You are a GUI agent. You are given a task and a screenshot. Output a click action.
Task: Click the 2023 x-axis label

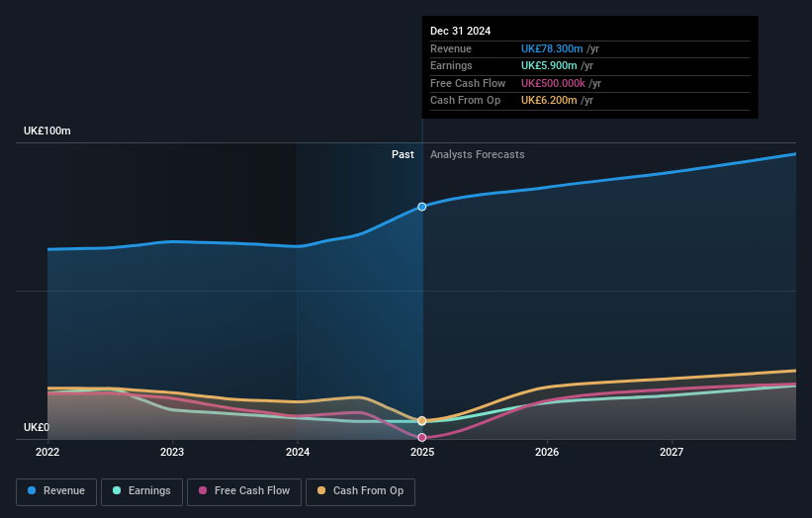pos(172,453)
